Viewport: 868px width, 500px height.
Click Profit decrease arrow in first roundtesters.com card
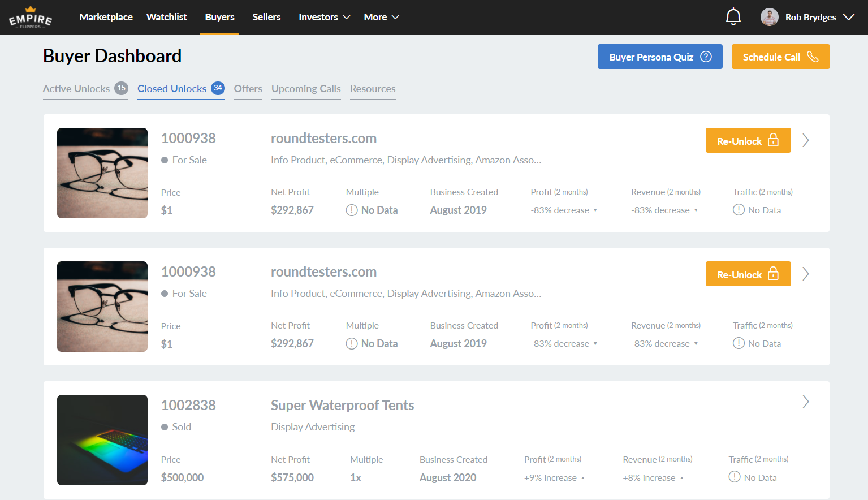[x=595, y=210]
